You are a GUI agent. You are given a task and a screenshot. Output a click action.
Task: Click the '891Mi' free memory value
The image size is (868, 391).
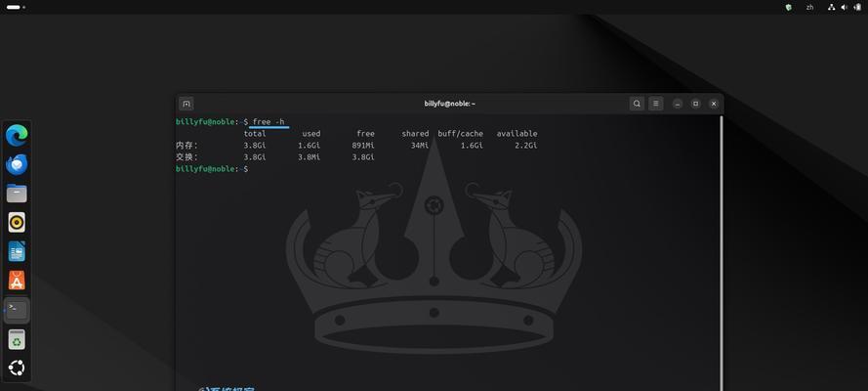click(x=363, y=146)
